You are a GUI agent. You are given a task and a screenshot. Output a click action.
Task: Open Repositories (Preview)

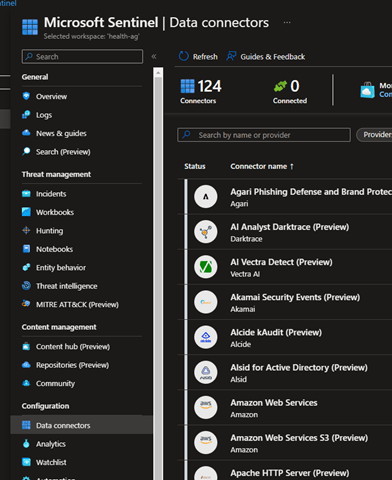72,365
